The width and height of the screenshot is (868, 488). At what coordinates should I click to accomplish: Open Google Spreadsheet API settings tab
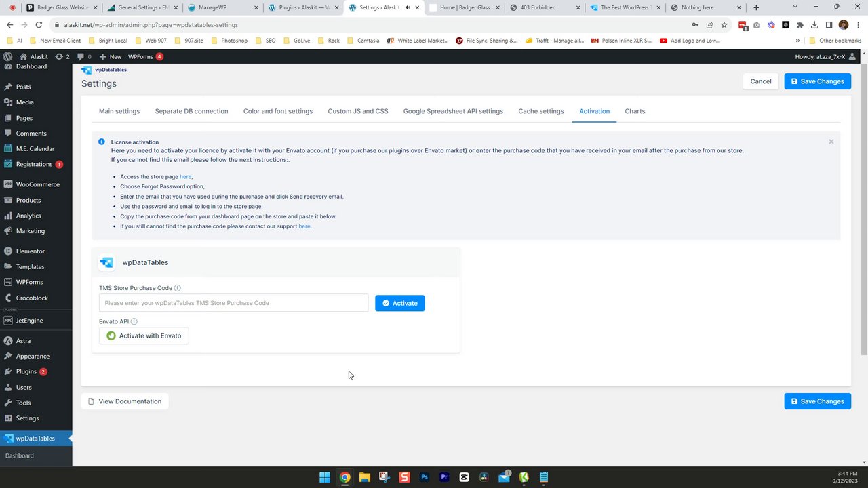pos(453,111)
